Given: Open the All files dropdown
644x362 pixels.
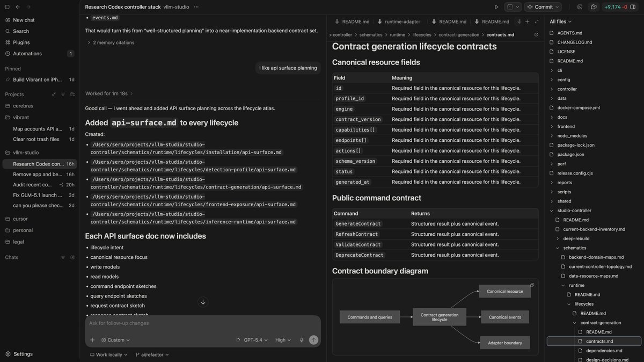Looking at the screenshot, I should 560,21.
